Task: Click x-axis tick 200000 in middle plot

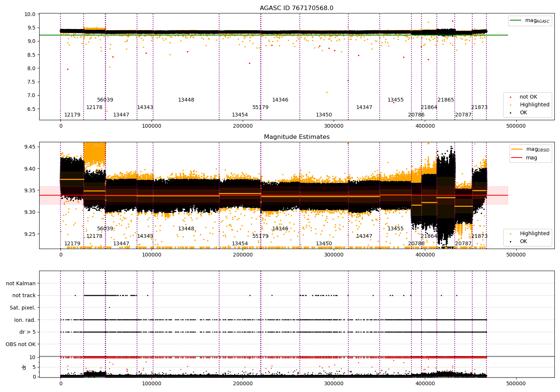Action: tap(243, 255)
